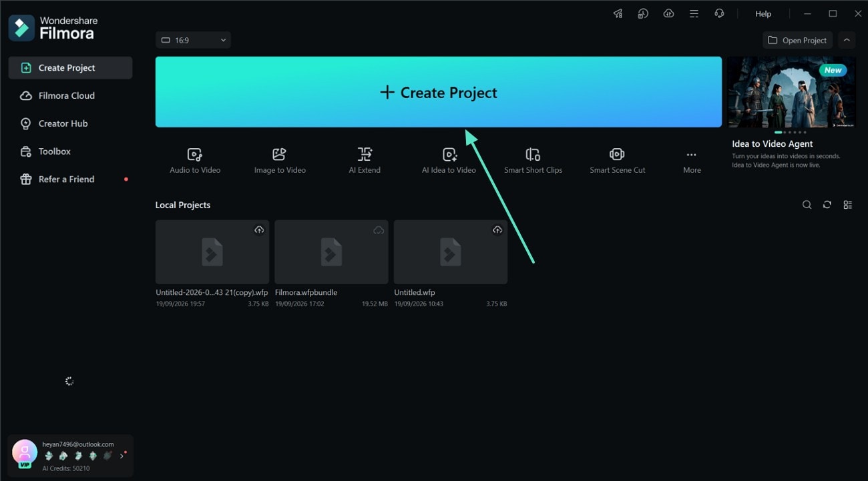Switch local projects view layout icon
Viewport: 868px width, 481px height.
pos(848,205)
